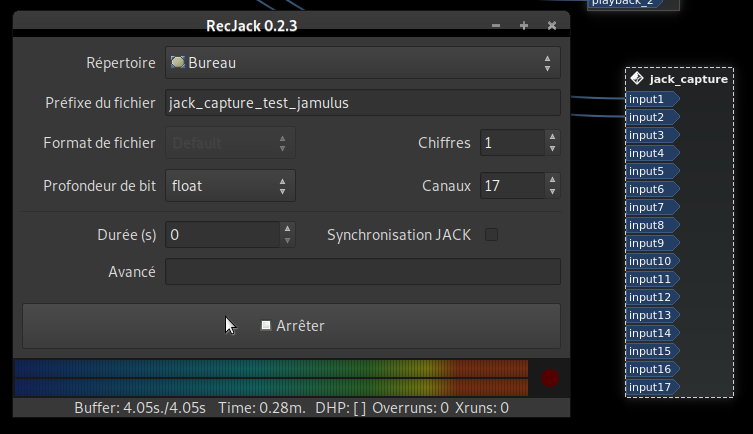753x434 pixels.
Task: Click the Profondeur de bit label
Action: point(99,186)
